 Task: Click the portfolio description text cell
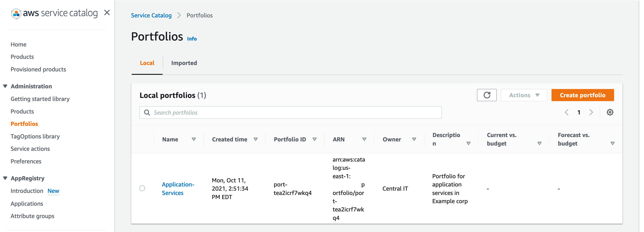click(x=450, y=189)
